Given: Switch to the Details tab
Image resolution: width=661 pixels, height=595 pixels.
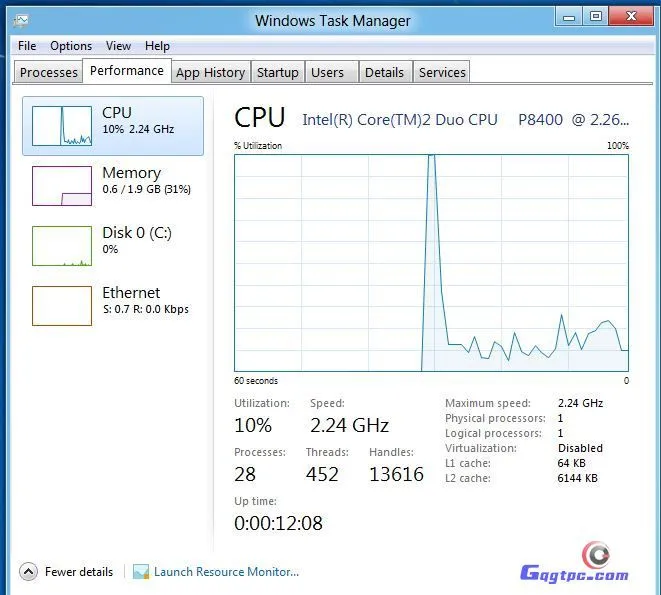Looking at the screenshot, I should [384, 72].
